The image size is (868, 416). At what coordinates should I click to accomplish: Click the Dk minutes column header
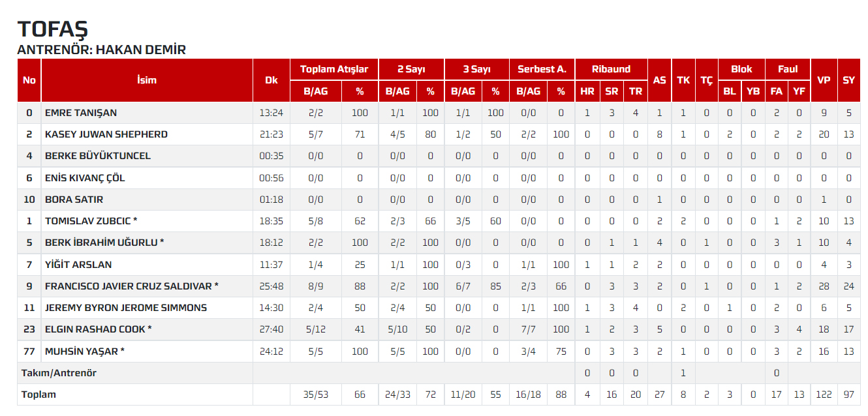(271, 80)
